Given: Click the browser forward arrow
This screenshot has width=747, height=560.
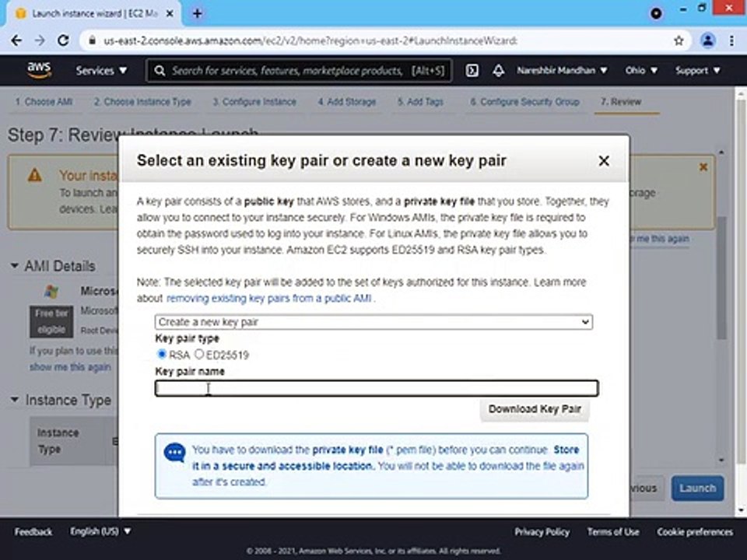Looking at the screenshot, I should point(40,40).
